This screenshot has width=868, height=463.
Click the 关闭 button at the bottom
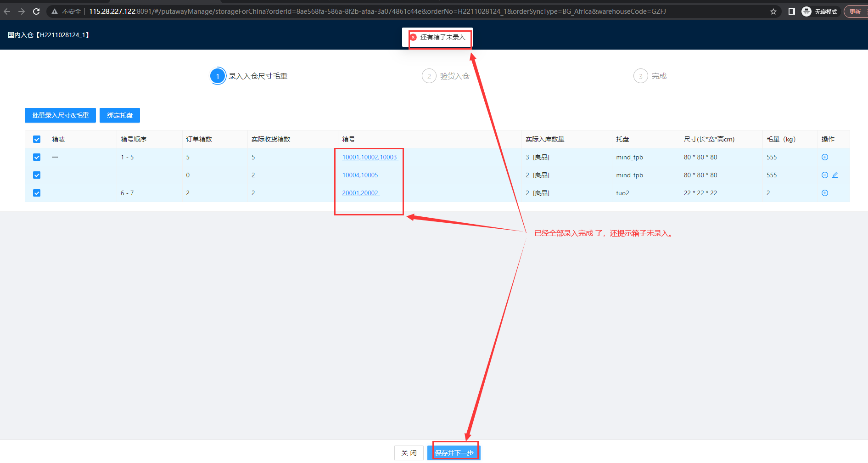coord(409,453)
